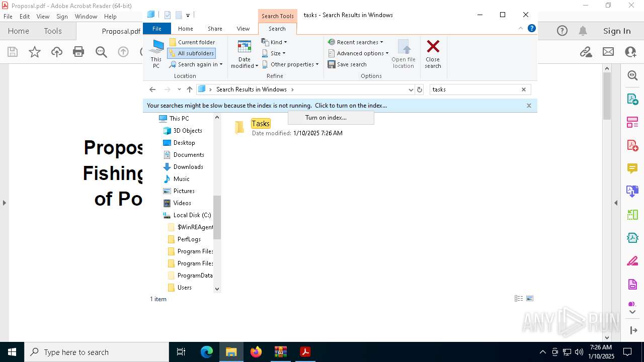Open Documents in navigation pane
644x362 pixels.
tap(189, 155)
